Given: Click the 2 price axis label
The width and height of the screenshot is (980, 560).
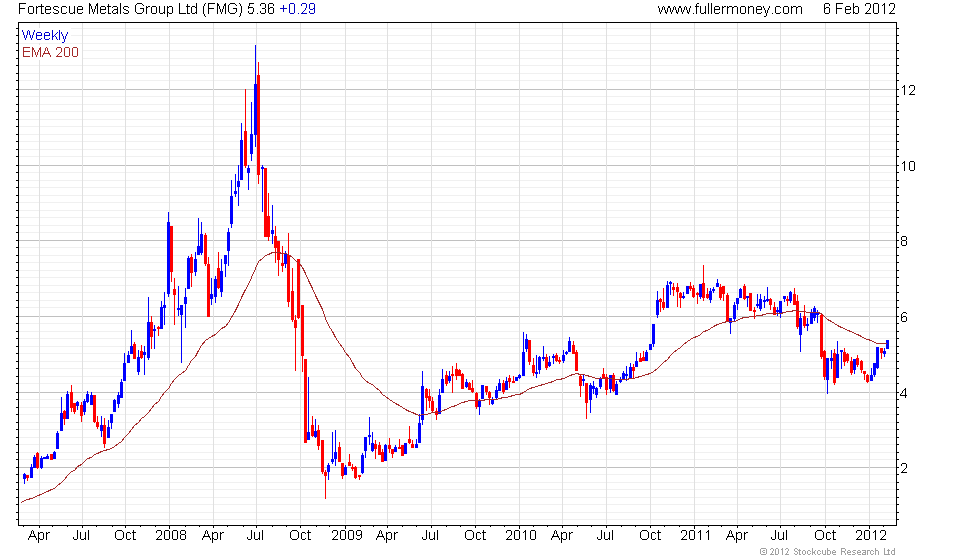Looking at the screenshot, I should tap(904, 468).
